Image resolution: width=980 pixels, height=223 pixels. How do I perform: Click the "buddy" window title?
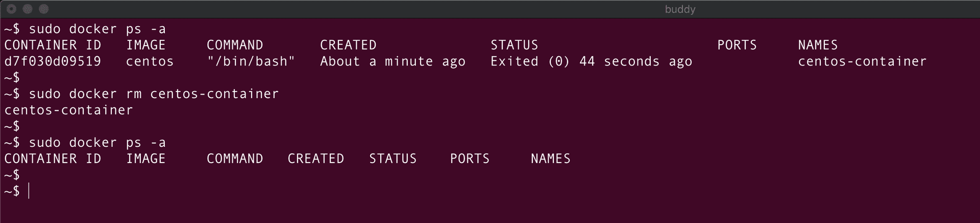point(680,9)
